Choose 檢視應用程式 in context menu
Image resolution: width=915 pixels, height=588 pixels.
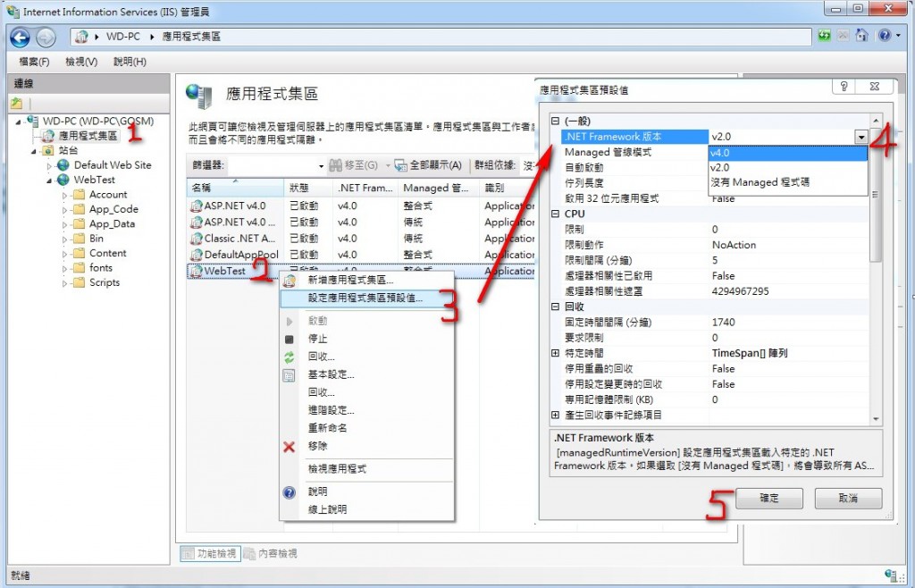(x=367, y=469)
